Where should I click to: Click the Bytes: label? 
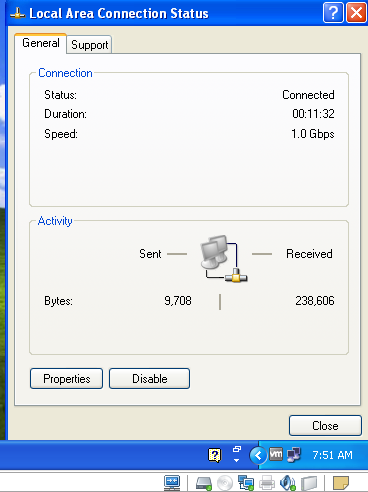58,301
